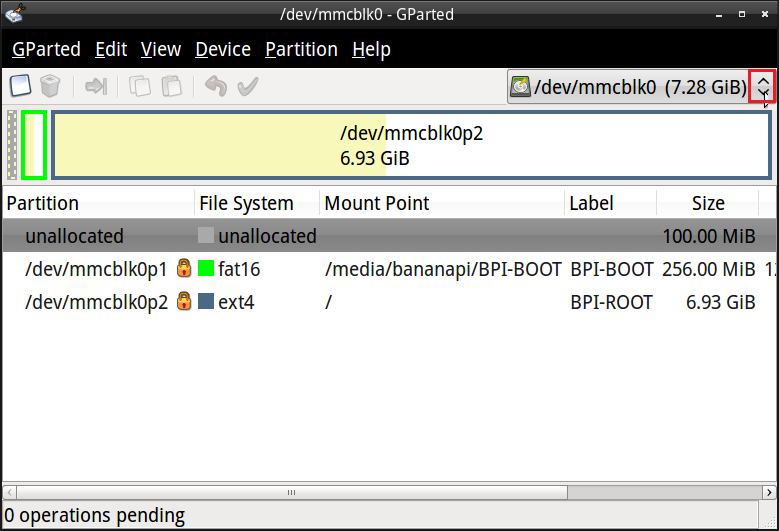This screenshot has height=531, width=779.
Task: Click the Undo last operation icon
Action: [215, 87]
